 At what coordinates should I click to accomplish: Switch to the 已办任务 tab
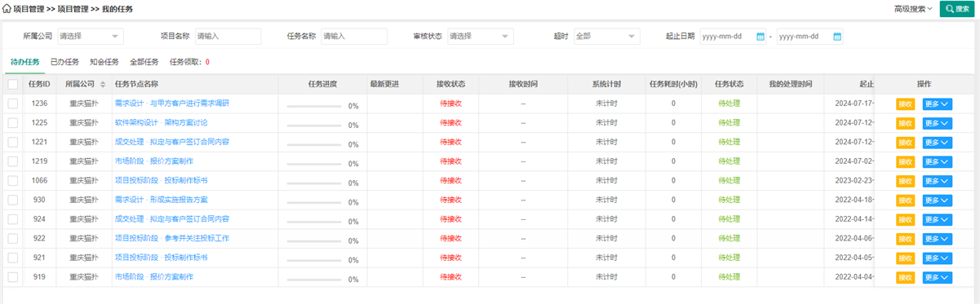tap(64, 62)
